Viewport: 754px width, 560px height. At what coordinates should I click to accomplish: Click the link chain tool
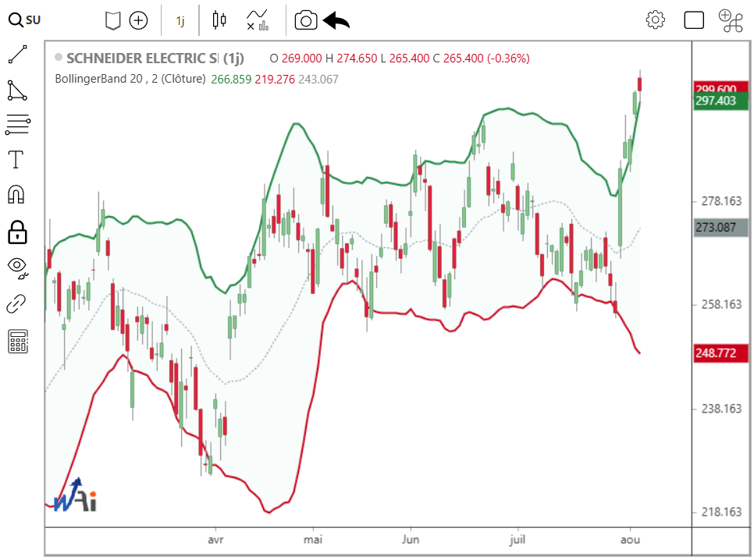16,304
